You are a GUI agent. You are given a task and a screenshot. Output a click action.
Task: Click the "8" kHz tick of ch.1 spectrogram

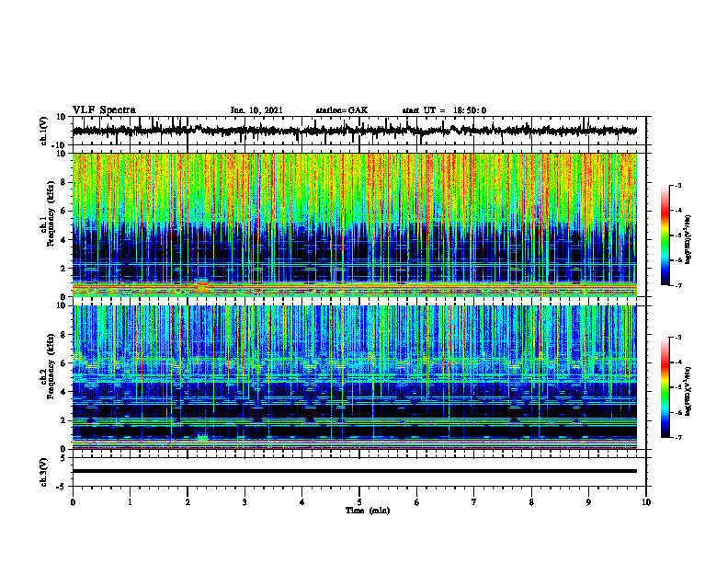tap(64, 182)
